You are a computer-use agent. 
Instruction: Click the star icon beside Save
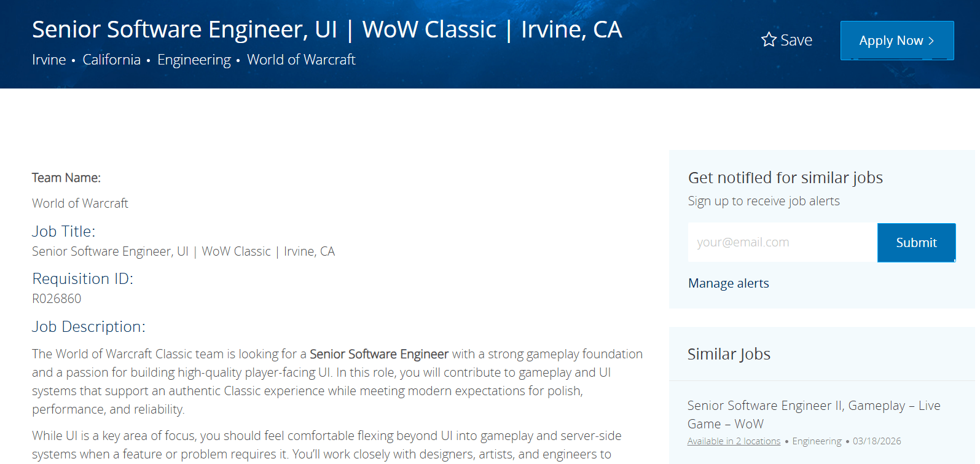pyautogui.click(x=769, y=40)
